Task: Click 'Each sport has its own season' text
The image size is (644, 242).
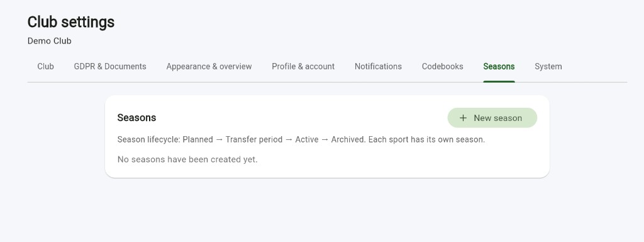Action: click(x=427, y=139)
